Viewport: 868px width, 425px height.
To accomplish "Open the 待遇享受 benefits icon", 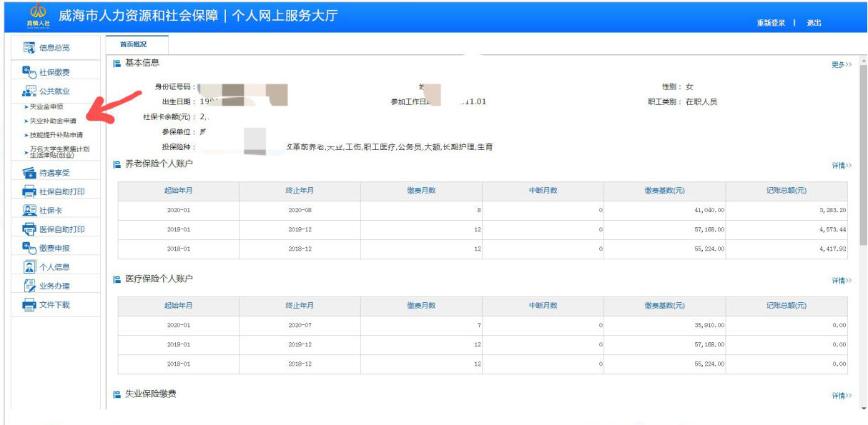I will (x=29, y=173).
